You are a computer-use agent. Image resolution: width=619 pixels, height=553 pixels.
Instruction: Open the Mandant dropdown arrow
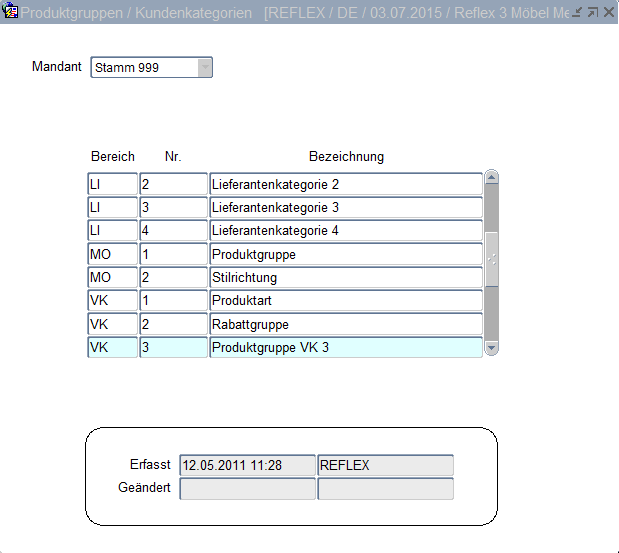[204, 68]
